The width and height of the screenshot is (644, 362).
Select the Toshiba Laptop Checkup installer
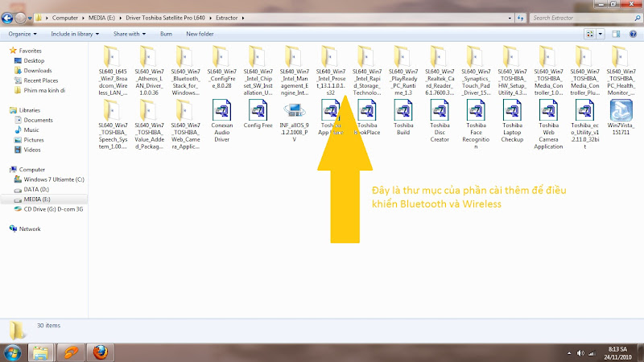(x=512, y=121)
